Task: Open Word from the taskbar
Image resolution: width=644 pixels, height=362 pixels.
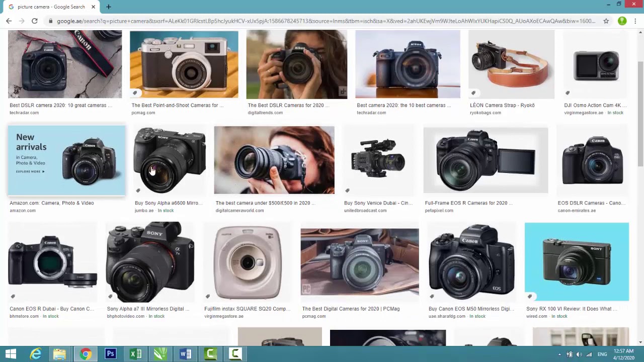Action: click(186, 354)
